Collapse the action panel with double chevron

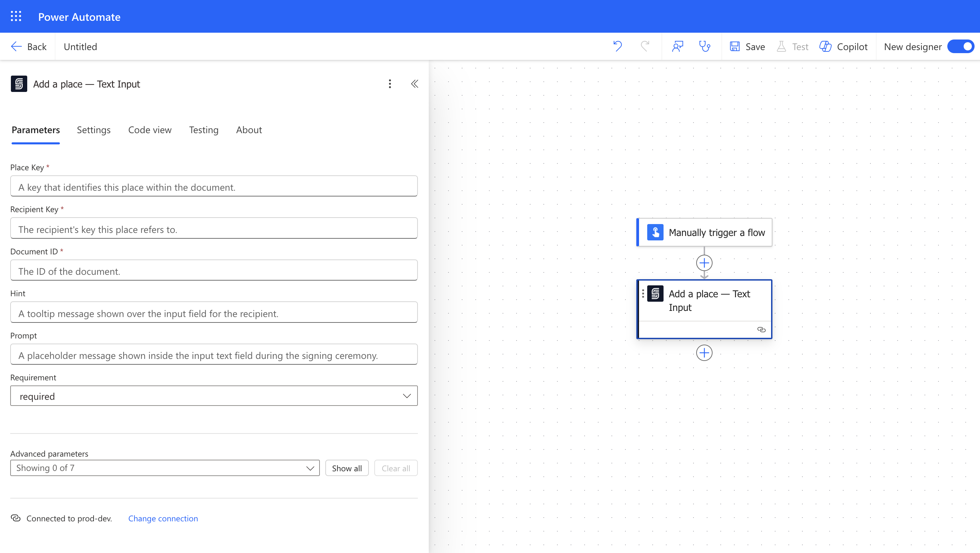pyautogui.click(x=414, y=84)
